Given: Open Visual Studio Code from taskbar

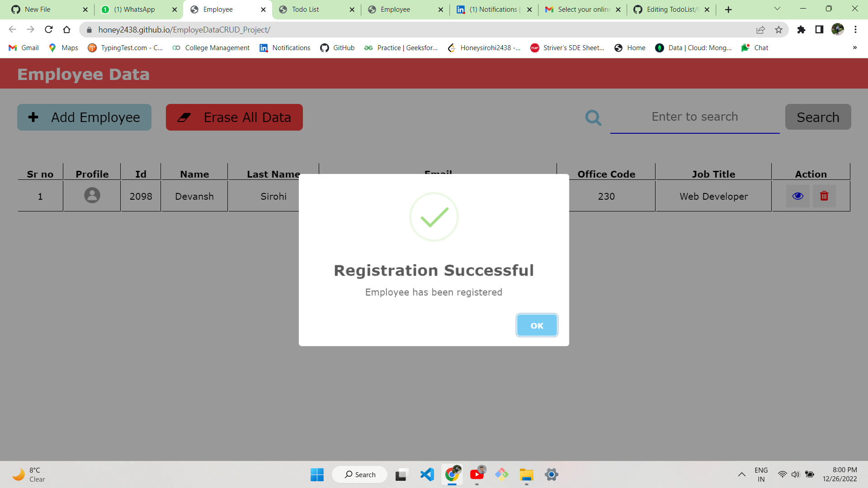Looking at the screenshot, I should point(427,474).
